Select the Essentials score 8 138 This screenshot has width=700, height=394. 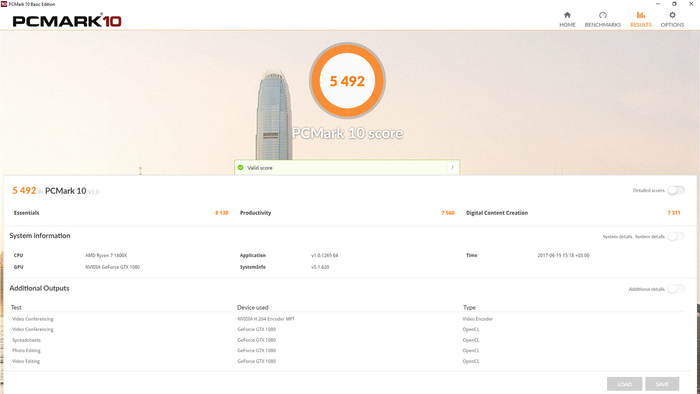coord(221,213)
